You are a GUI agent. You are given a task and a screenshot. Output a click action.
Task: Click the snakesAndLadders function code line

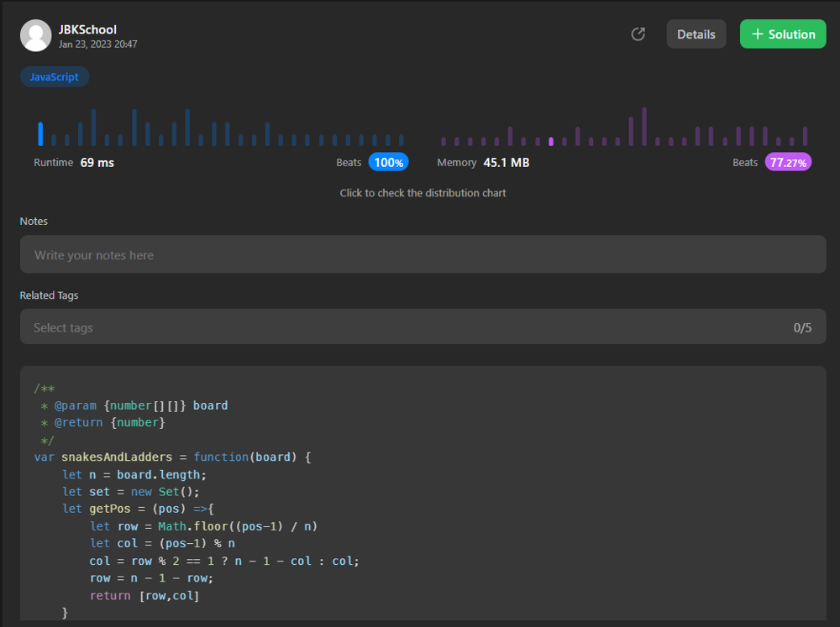click(172, 457)
